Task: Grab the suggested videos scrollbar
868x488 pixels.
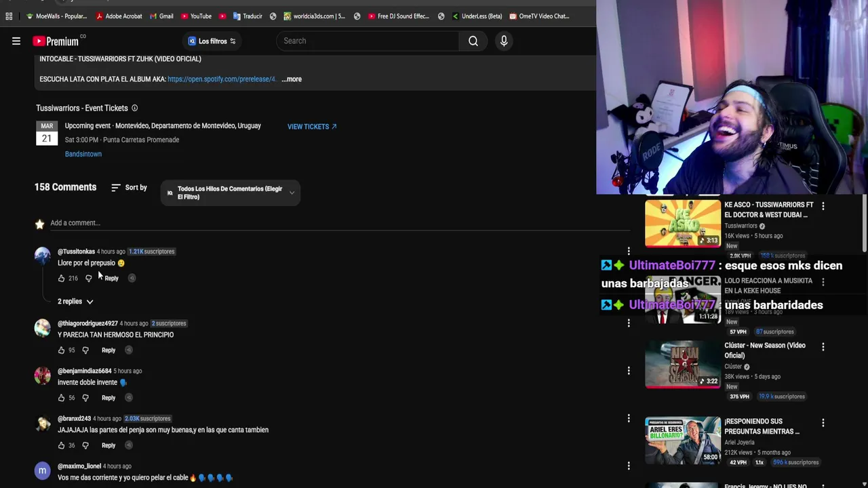Action: tap(865, 224)
